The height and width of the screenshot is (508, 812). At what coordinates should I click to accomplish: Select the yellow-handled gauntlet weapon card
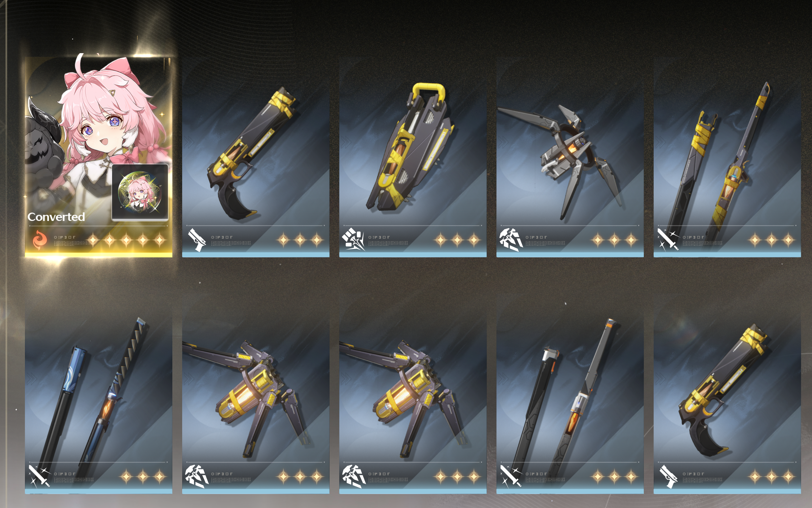pos(413,157)
